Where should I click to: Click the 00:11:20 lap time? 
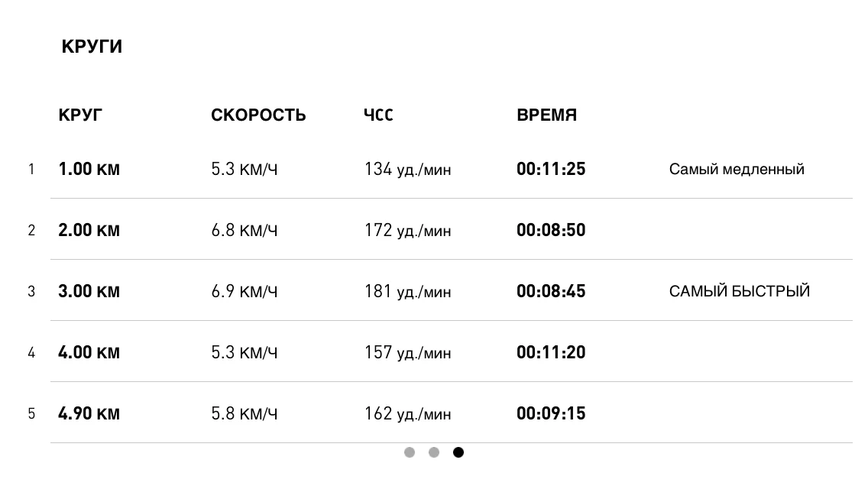click(551, 352)
